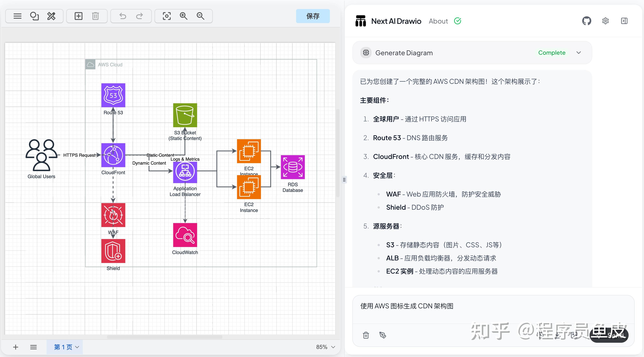The image size is (644, 357).
Task: Collapse the Generate Diagram section chevron
Action: (578, 53)
